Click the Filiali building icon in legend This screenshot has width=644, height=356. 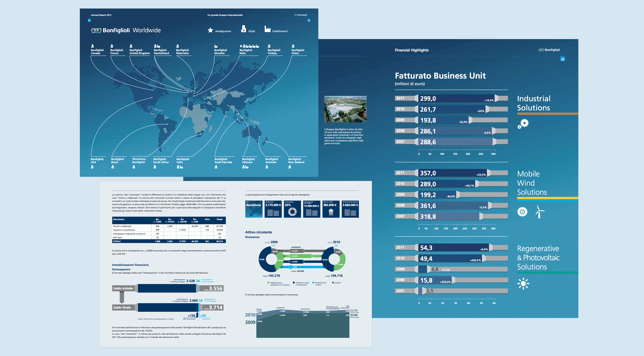pos(244,29)
